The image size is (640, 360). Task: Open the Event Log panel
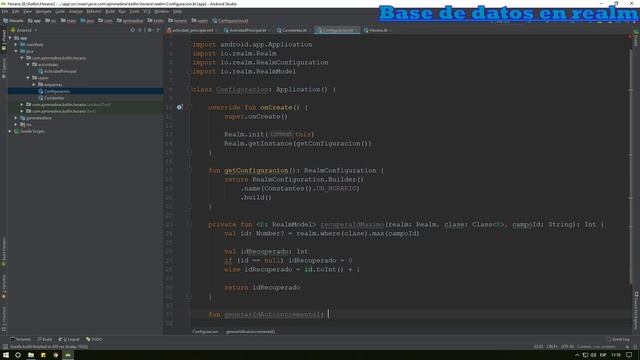click(618, 339)
